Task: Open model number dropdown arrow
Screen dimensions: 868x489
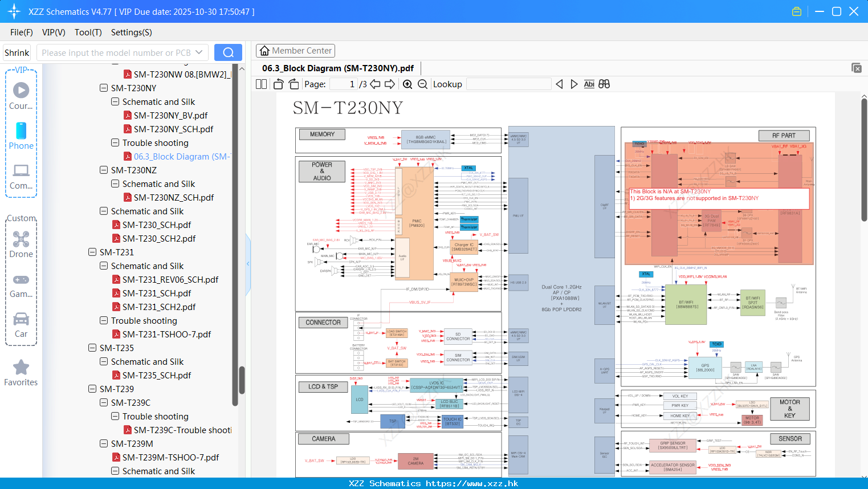Action: [x=199, y=52]
